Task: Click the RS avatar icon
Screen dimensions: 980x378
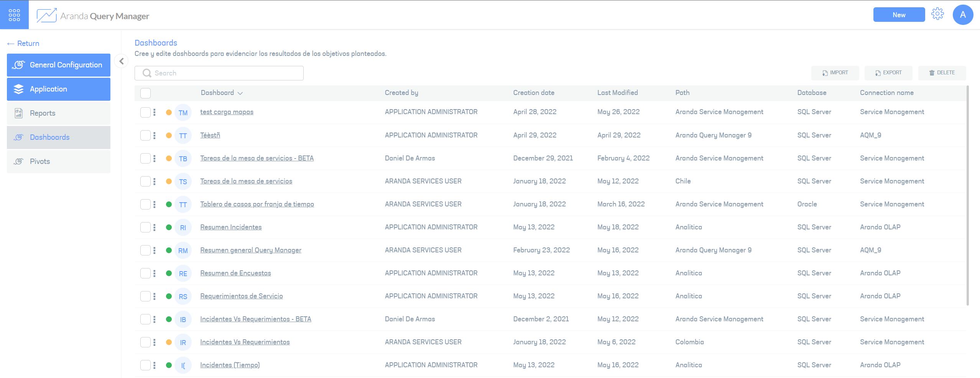Action: (x=183, y=296)
